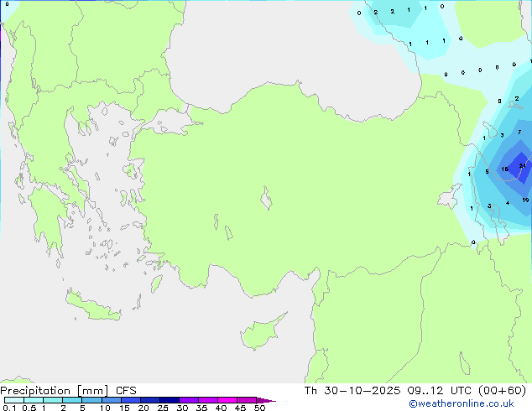
Task: Click the '10' precipitation value on the map
Action: [525, 200]
